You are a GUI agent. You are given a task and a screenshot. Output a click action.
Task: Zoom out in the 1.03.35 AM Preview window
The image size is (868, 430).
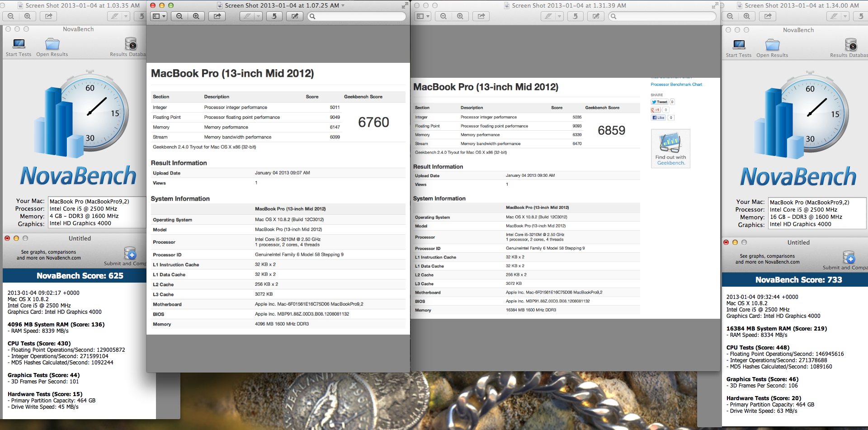[x=11, y=16]
